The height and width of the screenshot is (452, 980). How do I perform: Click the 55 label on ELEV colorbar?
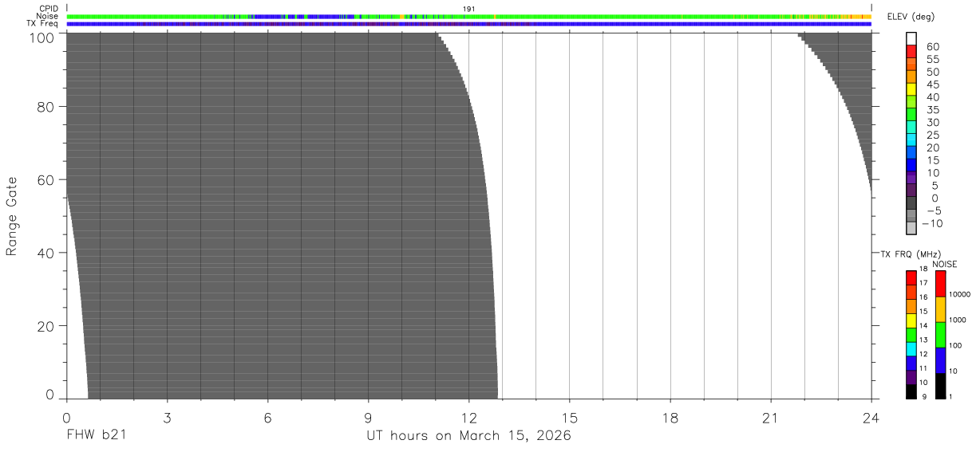pos(933,59)
